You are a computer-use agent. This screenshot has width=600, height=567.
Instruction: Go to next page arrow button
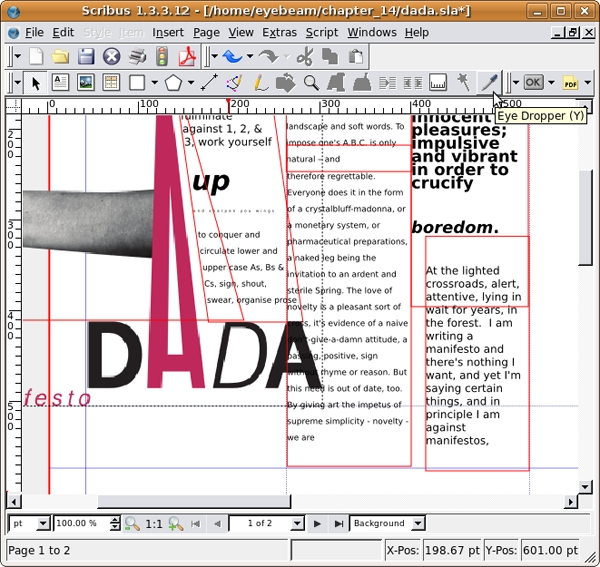tap(317, 523)
